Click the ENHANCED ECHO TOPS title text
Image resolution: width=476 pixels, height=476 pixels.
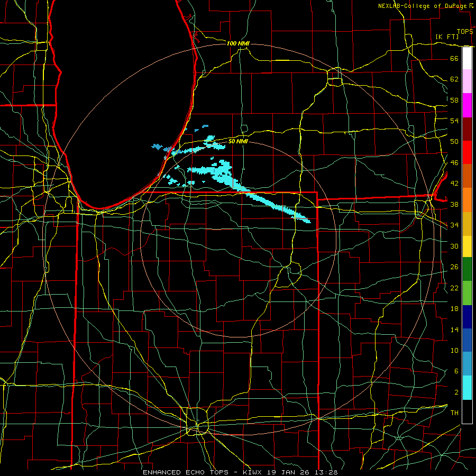click(x=185, y=472)
